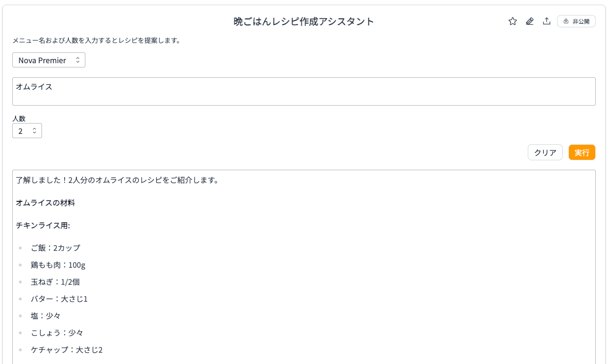
Task: Click the 鶏もも肉：100g ingredient line
Action: point(58,265)
